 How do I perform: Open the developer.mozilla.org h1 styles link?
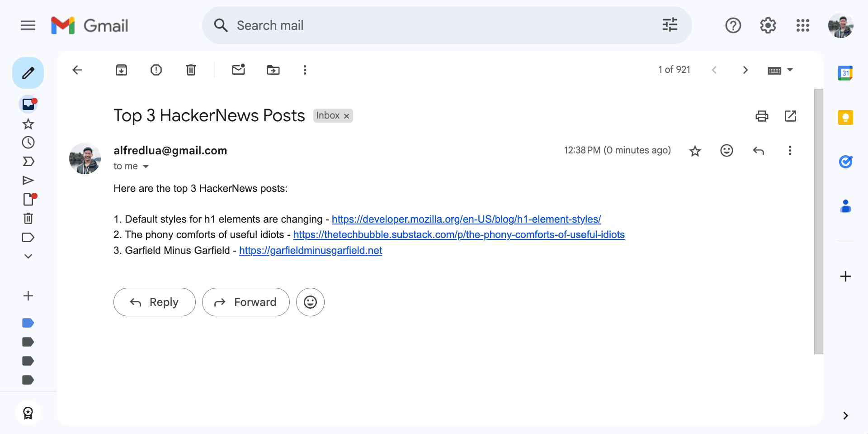[466, 219]
